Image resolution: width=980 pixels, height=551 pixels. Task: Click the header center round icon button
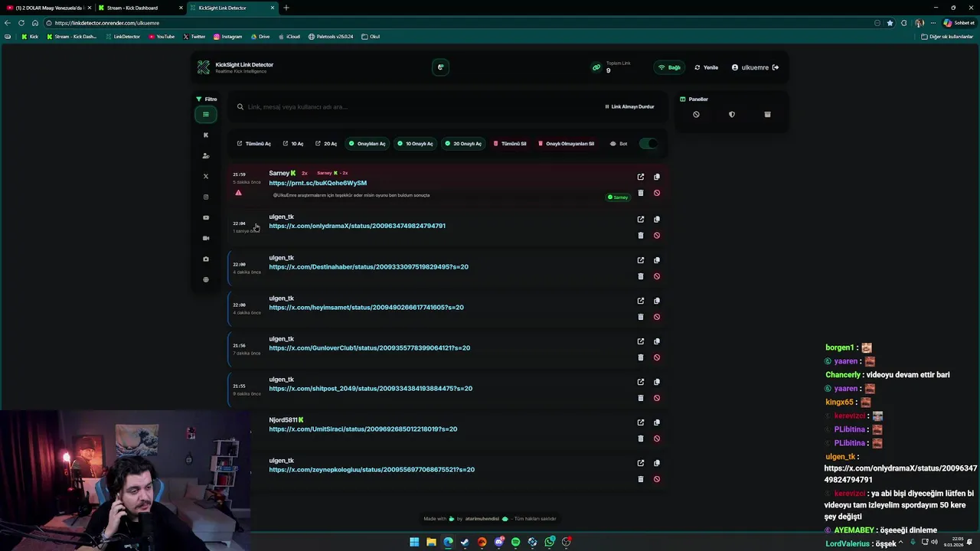(x=440, y=67)
